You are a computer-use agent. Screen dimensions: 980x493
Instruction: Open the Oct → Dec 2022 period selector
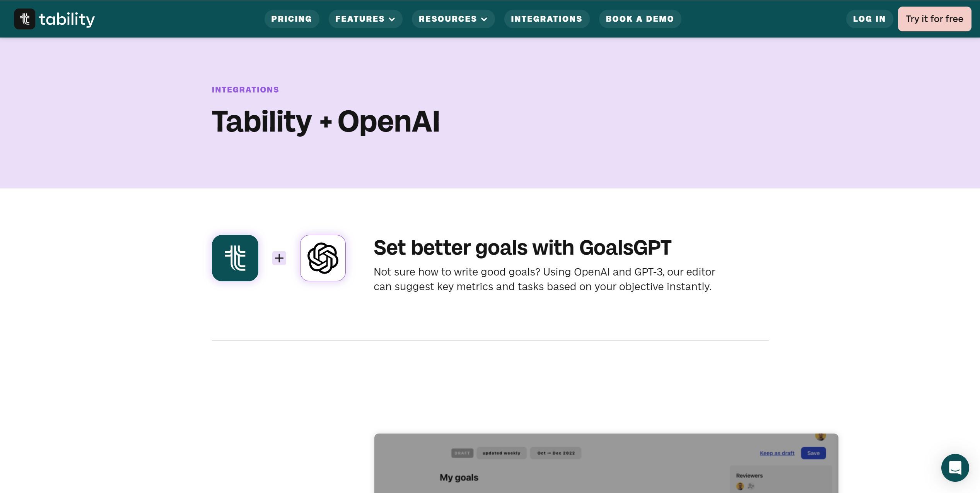click(x=555, y=453)
